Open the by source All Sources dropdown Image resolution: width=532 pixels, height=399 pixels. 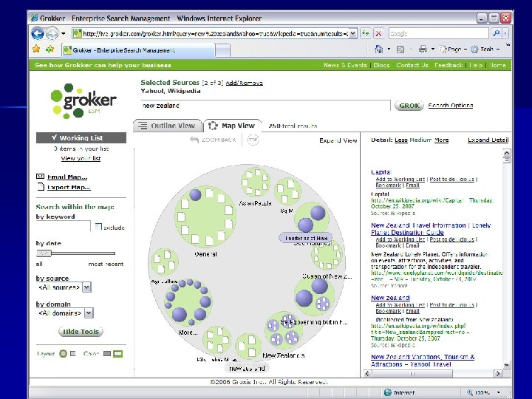click(x=86, y=287)
